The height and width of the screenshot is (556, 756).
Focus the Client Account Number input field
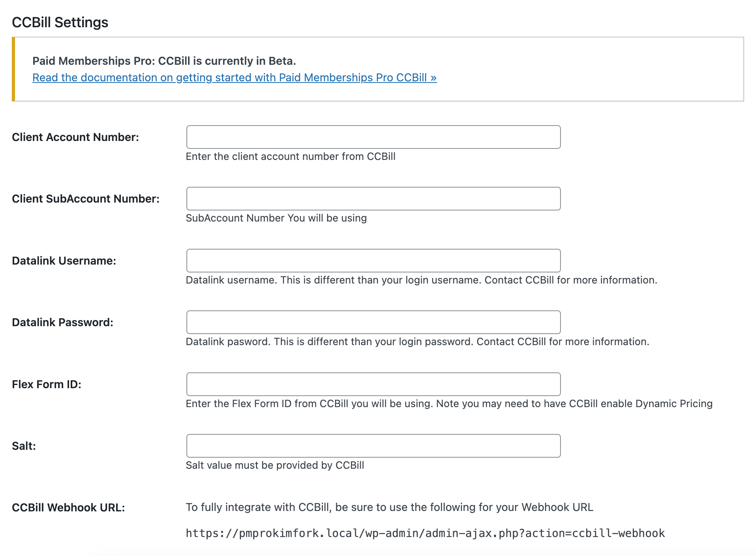373,137
